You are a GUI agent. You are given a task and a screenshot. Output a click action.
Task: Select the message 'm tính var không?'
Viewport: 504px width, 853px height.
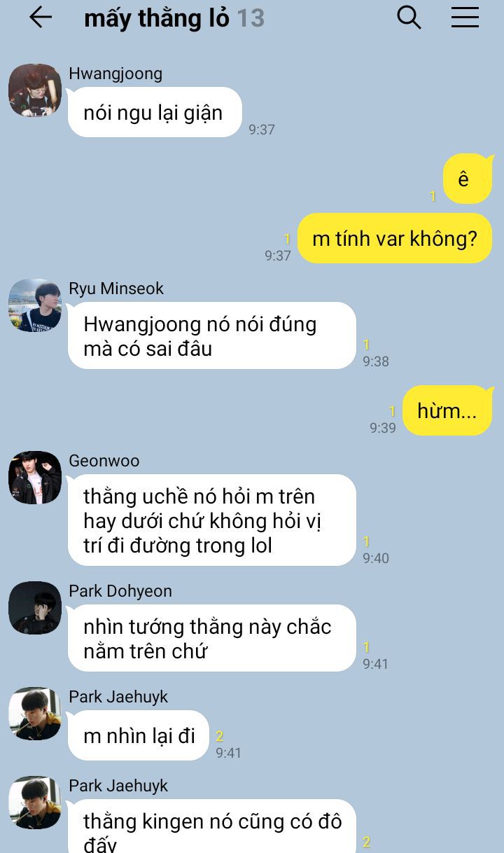(395, 238)
